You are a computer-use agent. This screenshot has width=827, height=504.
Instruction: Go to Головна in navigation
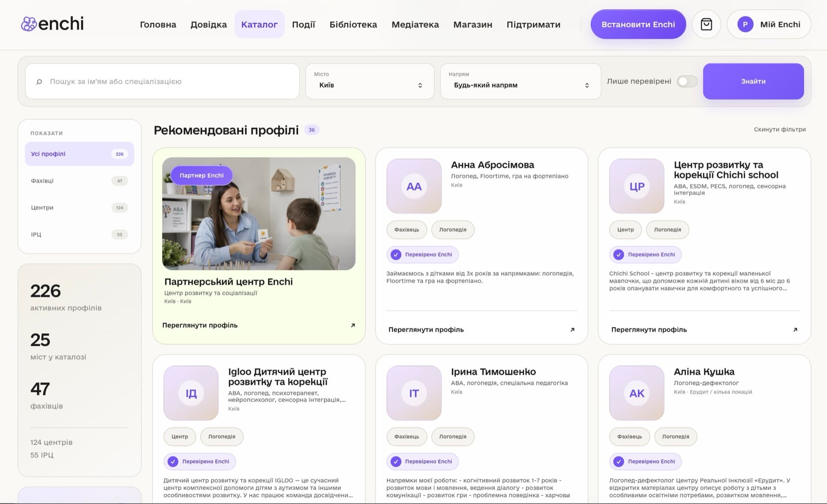[158, 24]
